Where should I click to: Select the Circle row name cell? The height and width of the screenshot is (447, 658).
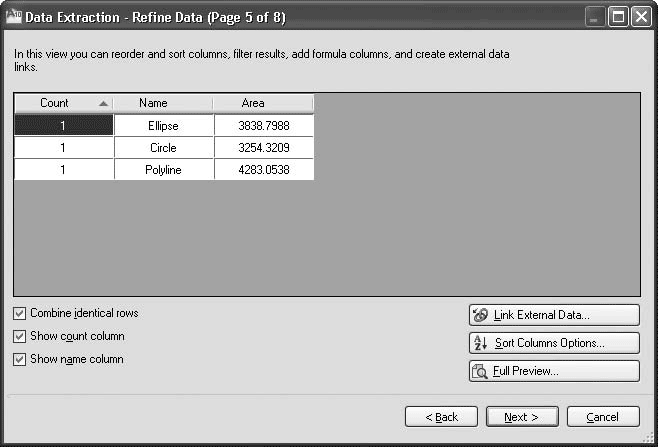164,148
